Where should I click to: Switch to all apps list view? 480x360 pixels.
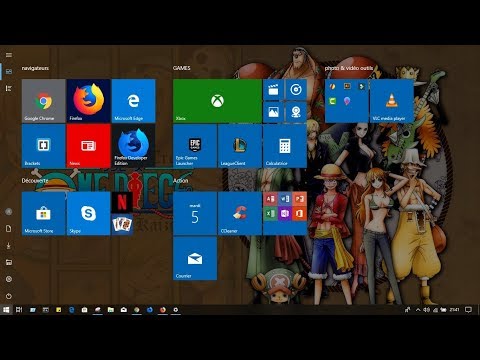[x=9, y=88]
